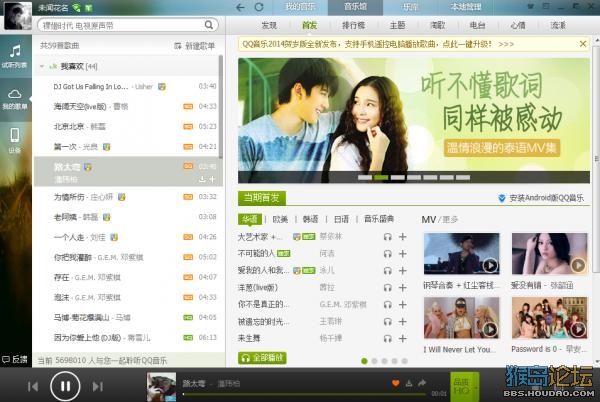Close the yellow upgrade notification bar

coord(583,44)
